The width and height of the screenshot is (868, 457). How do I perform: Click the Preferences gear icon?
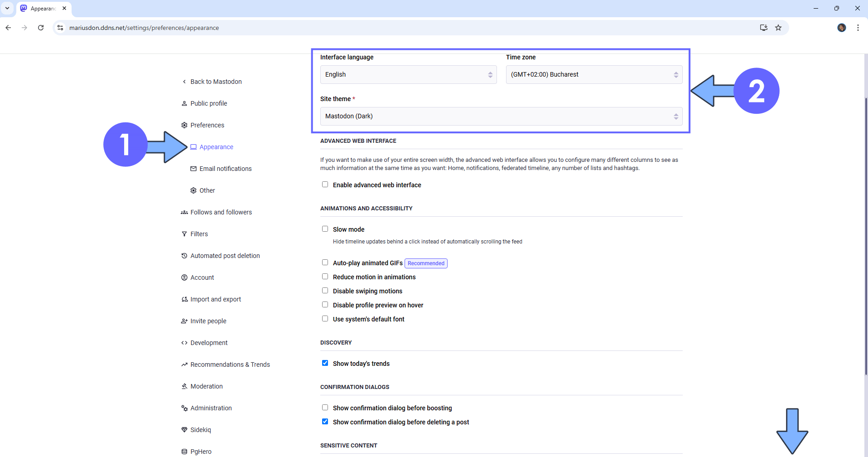coord(184,125)
